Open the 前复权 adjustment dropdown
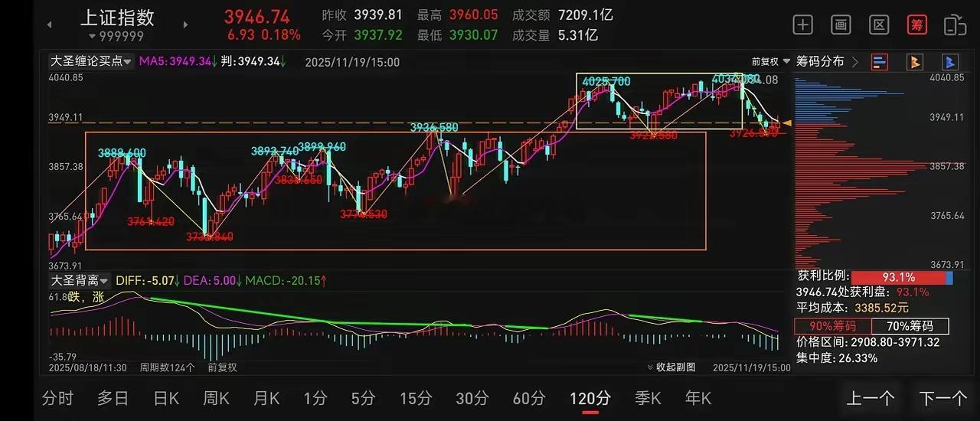The image size is (980, 421). click(x=769, y=62)
